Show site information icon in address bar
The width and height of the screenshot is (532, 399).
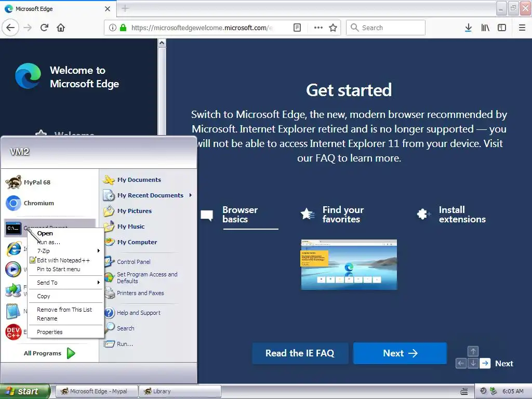pyautogui.click(x=113, y=28)
